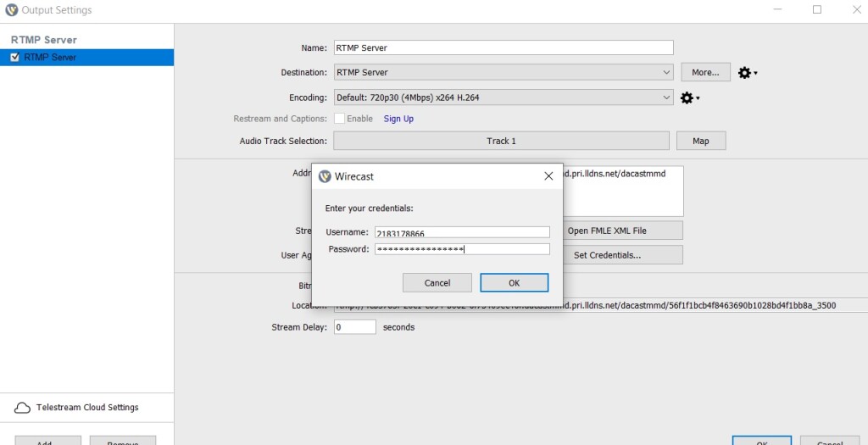Open Telestream Cloud Settings
Viewport: 868px width, 445px height.
click(87, 408)
